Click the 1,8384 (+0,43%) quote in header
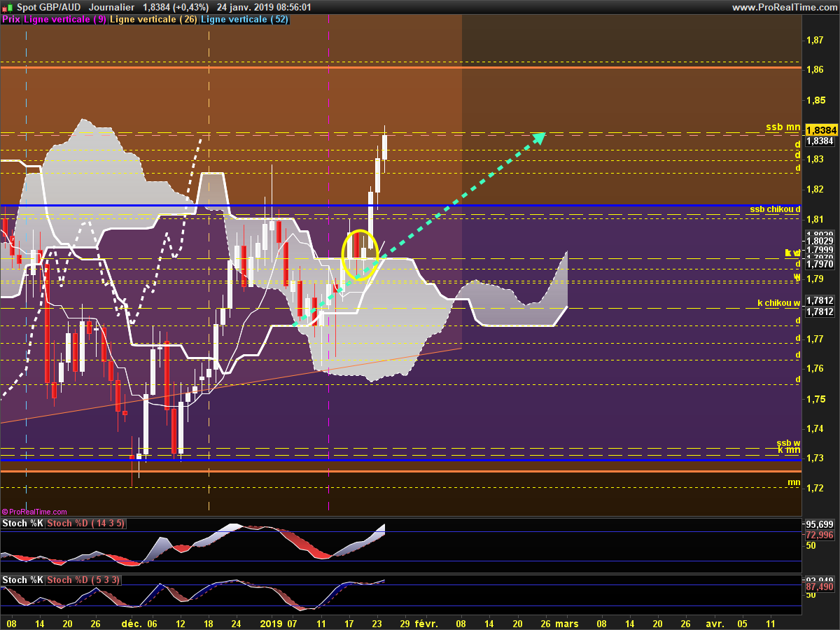This screenshot has height=630, width=840. coord(176,7)
